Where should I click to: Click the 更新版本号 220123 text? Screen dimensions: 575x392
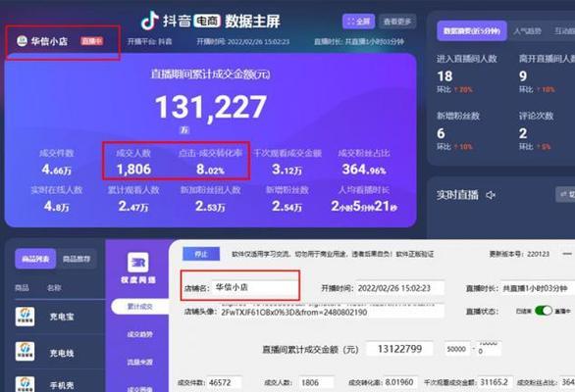[x=519, y=254]
